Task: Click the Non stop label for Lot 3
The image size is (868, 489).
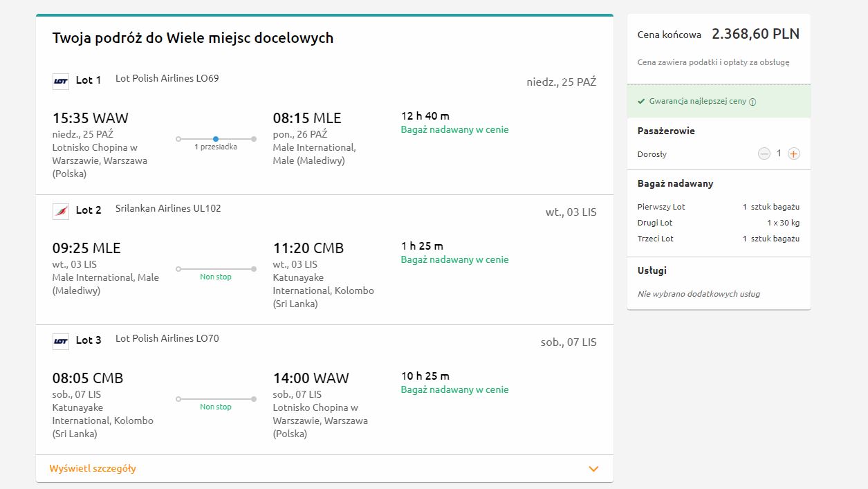Action: tap(216, 407)
